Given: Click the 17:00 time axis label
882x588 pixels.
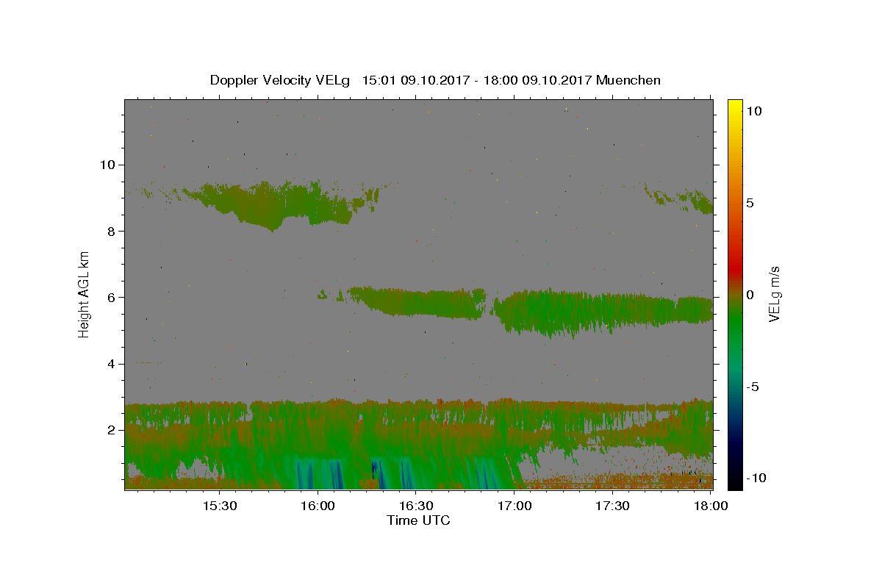Looking at the screenshot, I should coord(514,506).
